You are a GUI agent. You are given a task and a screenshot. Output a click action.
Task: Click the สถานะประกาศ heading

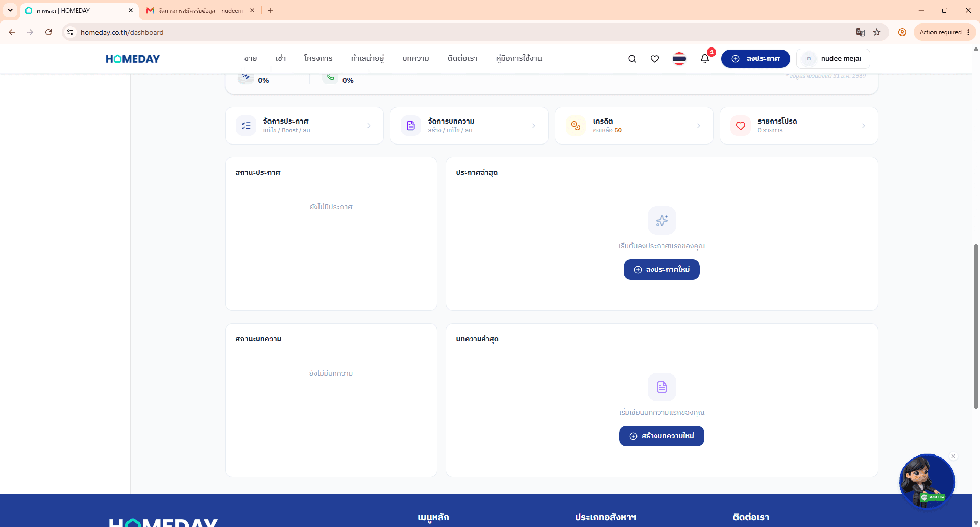click(258, 173)
